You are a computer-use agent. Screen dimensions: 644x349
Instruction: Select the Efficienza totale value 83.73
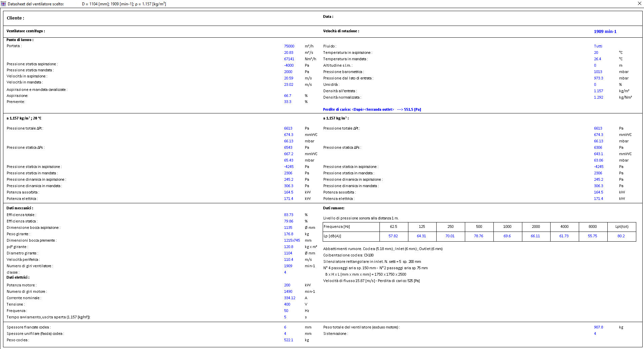coord(288,215)
